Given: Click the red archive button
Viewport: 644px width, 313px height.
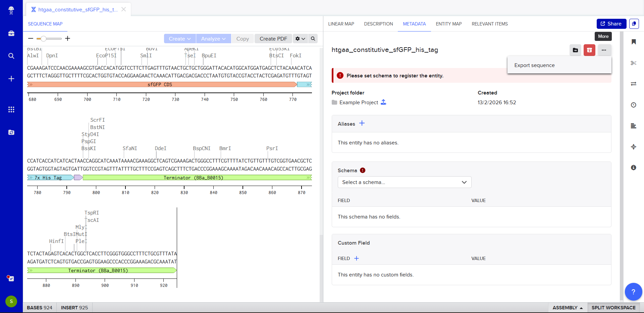Looking at the screenshot, I should tap(589, 50).
